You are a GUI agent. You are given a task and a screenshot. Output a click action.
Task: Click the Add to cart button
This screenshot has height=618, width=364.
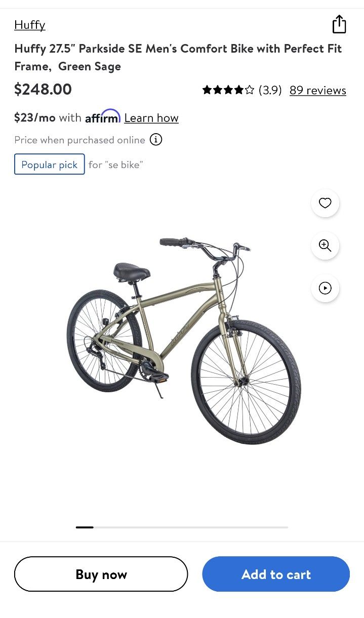[276, 574]
